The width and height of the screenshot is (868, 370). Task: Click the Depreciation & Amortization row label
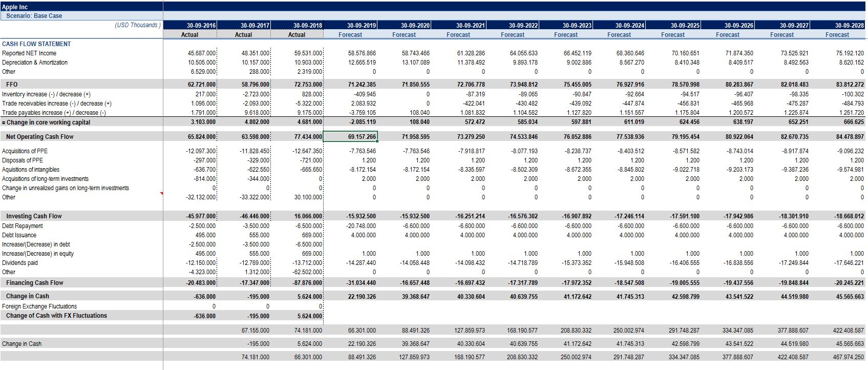[x=35, y=63]
